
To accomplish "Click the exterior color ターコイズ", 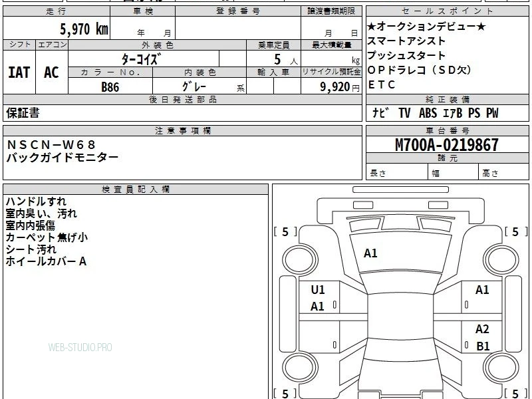I will (141, 59).
